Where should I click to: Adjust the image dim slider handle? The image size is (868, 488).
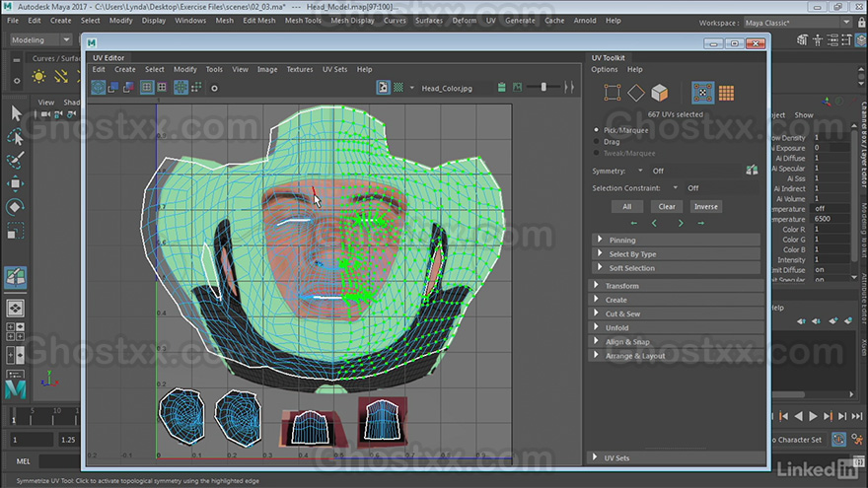543,87
